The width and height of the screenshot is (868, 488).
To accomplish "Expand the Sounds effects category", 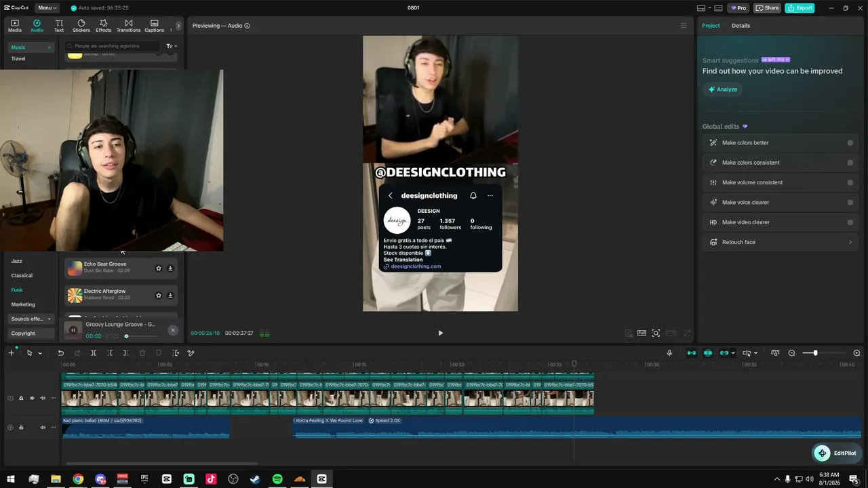I will pyautogui.click(x=31, y=319).
